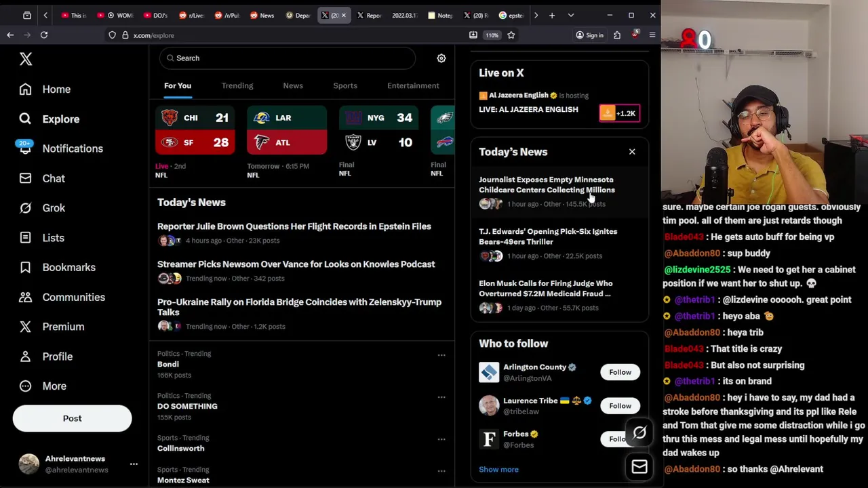Screen dimensions: 868x488
Task: Click the X logo in the sidebar
Action: pos(26,59)
